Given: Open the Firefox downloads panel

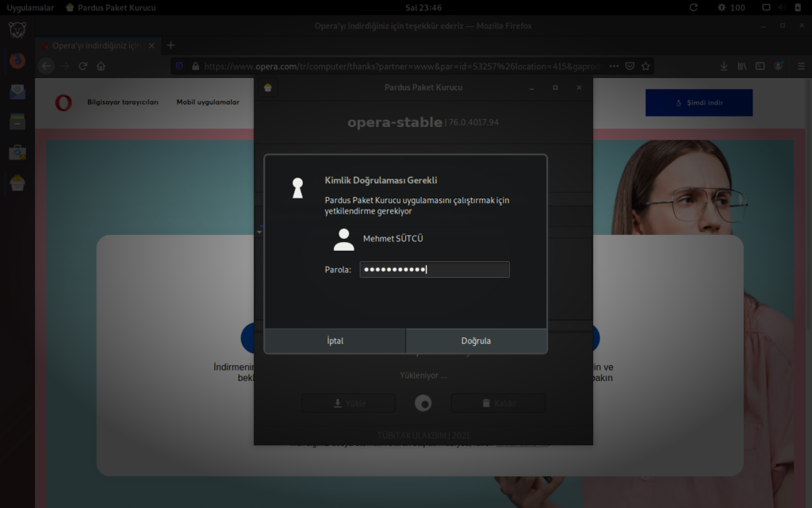Looking at the screenshot, I should (724, 67).
